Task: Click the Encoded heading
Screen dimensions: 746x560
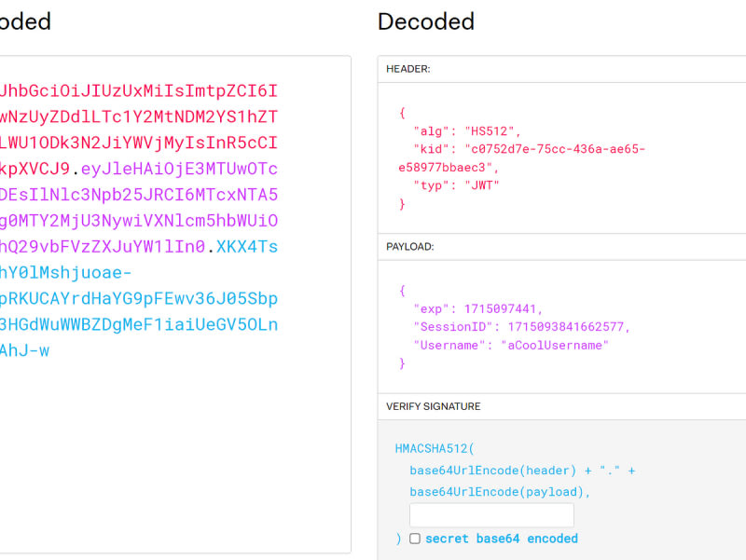Action: click(25, 21)
